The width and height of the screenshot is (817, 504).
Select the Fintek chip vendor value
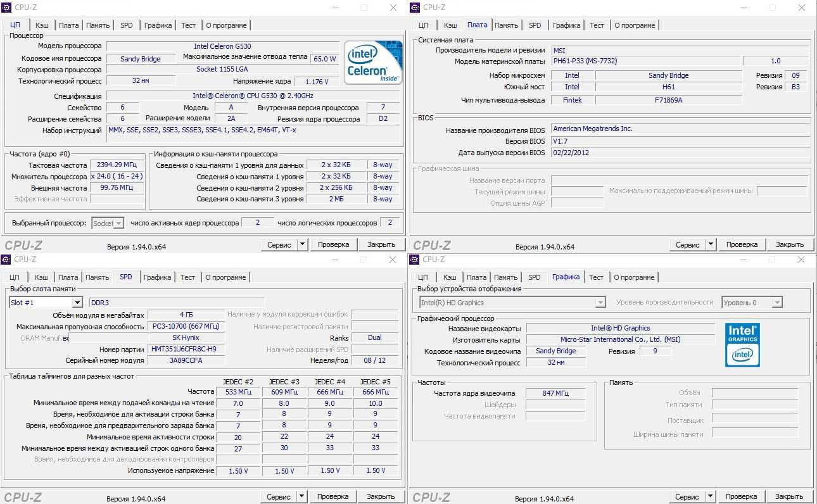(x=572, y=100)
